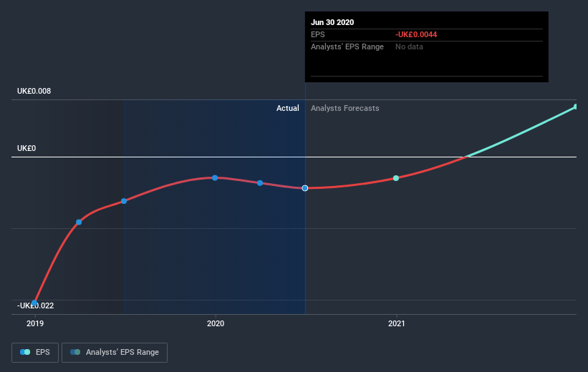The image size is (588, 372).
Task: Select the highlighted Jun 30 2020 data point
Action: click(x=305, y=188)
